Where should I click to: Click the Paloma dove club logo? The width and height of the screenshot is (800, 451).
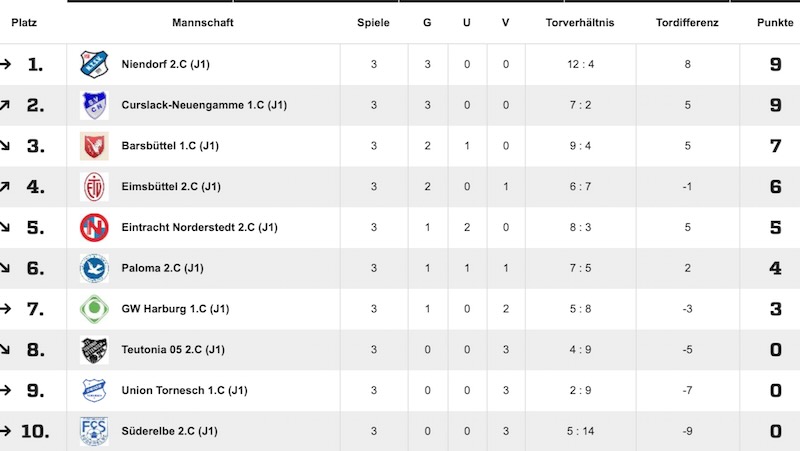pyautogui.click(x=94, y=268)
